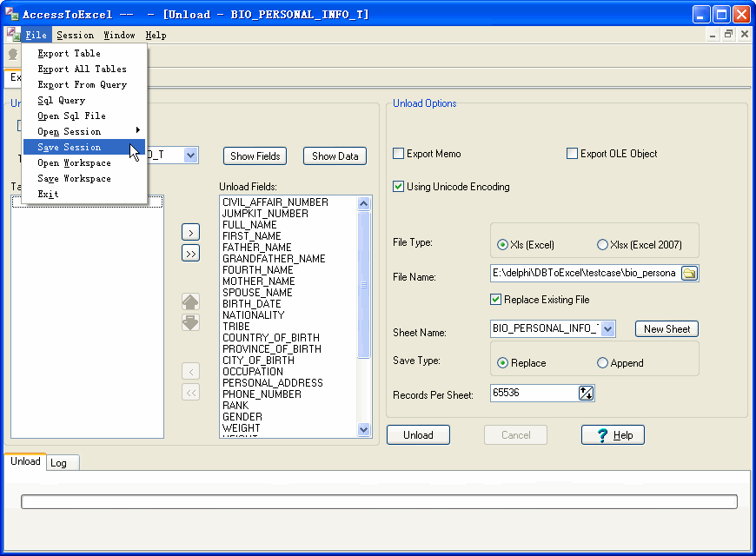Click the Records Per Sheet input field
This screenshot has width=756, height=556.
pyautogui.click(x=534, y=393)
